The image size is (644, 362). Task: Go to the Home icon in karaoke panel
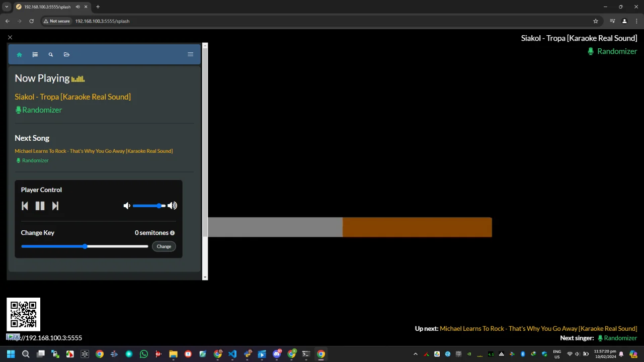[x=19, y=54]
